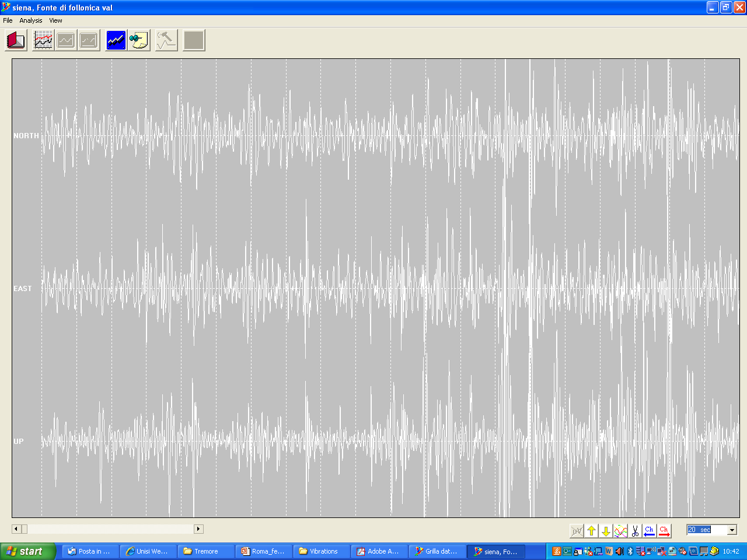The height and width of the screenshot is (560, 747).
Task: Open the Analysis menu
Action: tap(31, 20)
